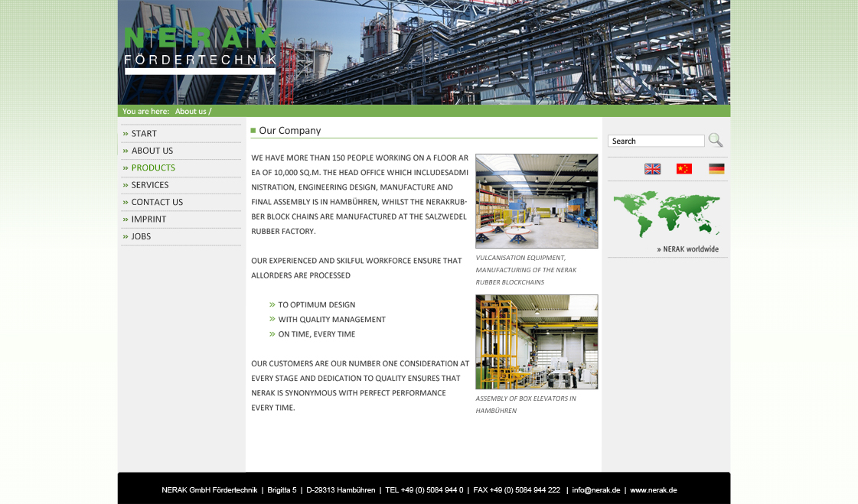Image resolution: width=858 pixels, height=504 pixels.
Task: Visit the www.nerak.de footer link
Action: [654, 490]
